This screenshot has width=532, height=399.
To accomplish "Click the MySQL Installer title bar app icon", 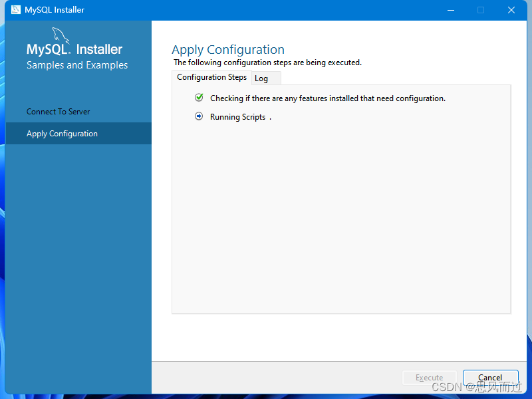I will click(x=15, y=10).
